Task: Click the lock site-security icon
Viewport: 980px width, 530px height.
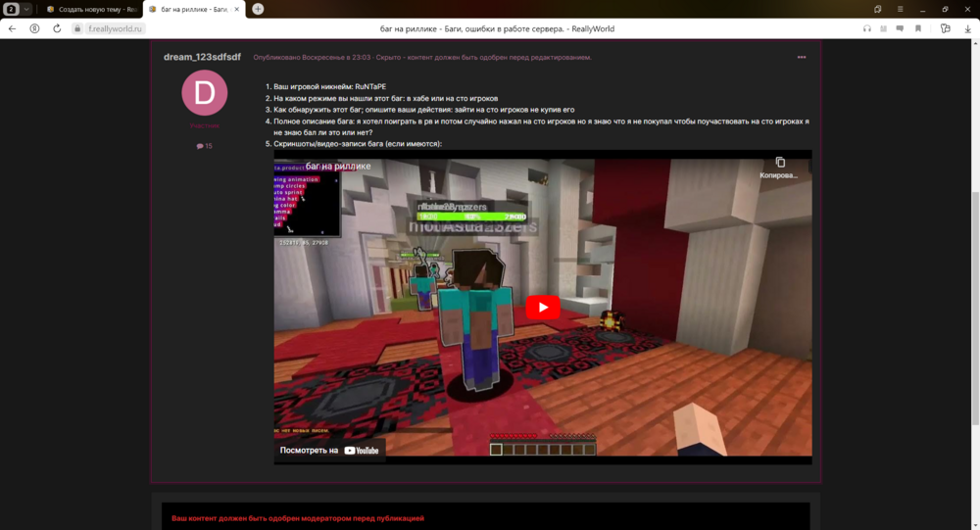Action: tap(77, 28)
